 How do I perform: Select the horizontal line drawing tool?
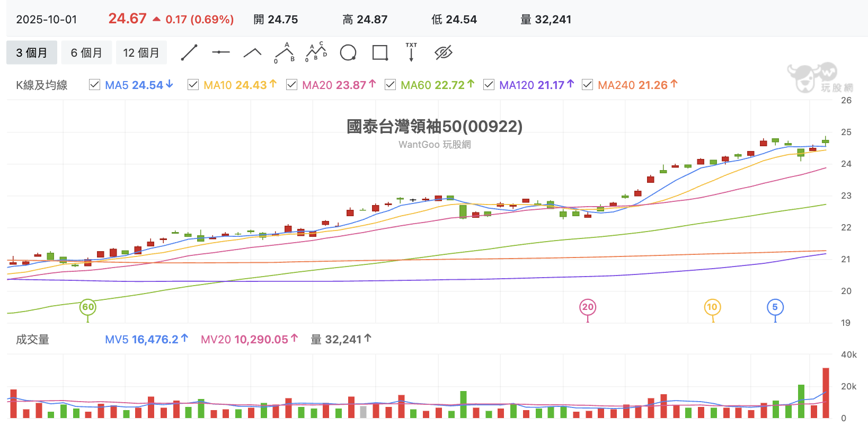coord(221,52)
